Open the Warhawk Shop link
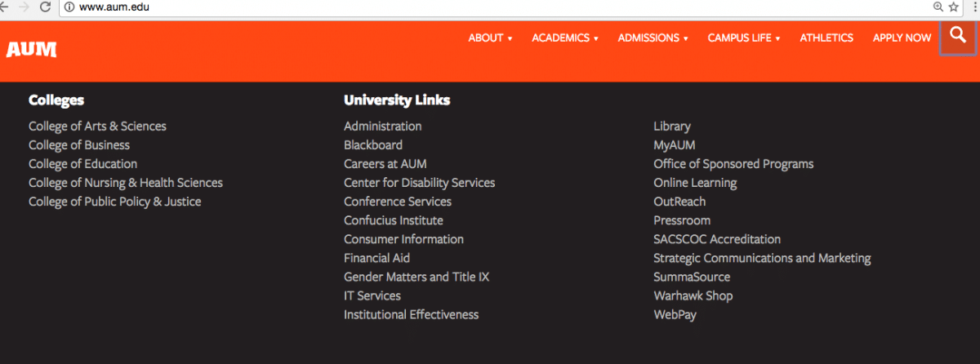The width and height of the screenshot is (980, 364). (x=693, y=295)
